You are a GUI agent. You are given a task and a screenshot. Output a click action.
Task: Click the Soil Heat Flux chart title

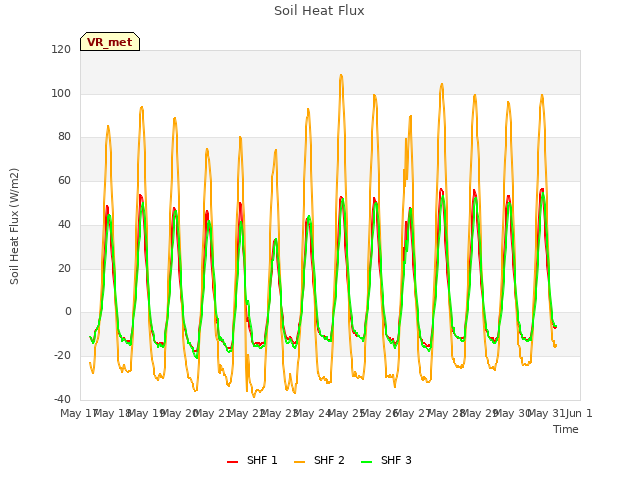click(x=319, y=11)
